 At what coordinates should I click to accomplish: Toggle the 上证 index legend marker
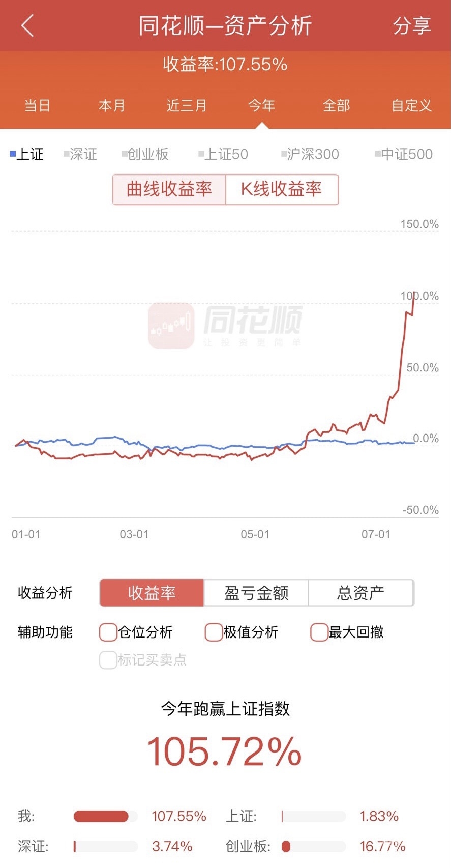click(27, 154)
